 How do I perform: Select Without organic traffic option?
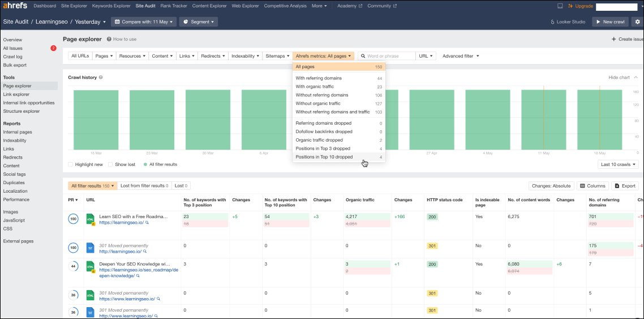(339, 103)
